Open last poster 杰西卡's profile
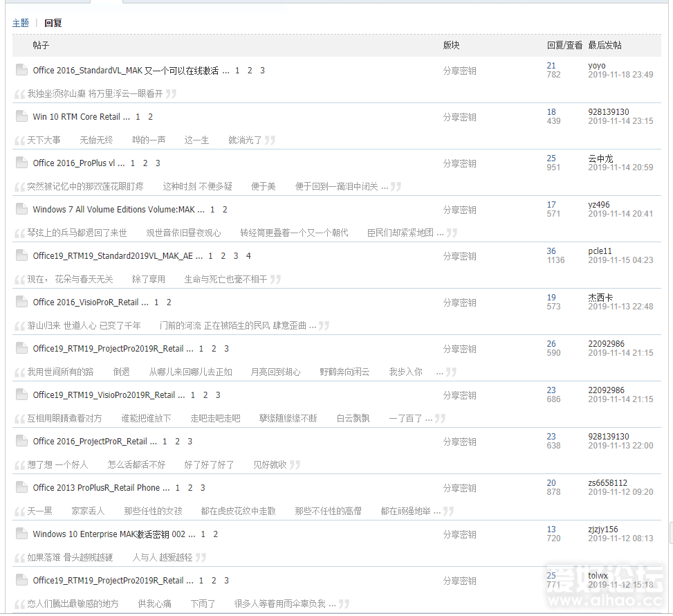Viewport: 673px width, 616px height. pos(600,298)
